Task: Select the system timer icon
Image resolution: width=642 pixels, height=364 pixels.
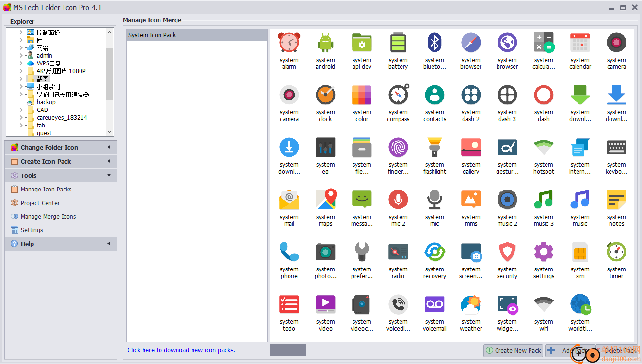Action: pos(616,252)
